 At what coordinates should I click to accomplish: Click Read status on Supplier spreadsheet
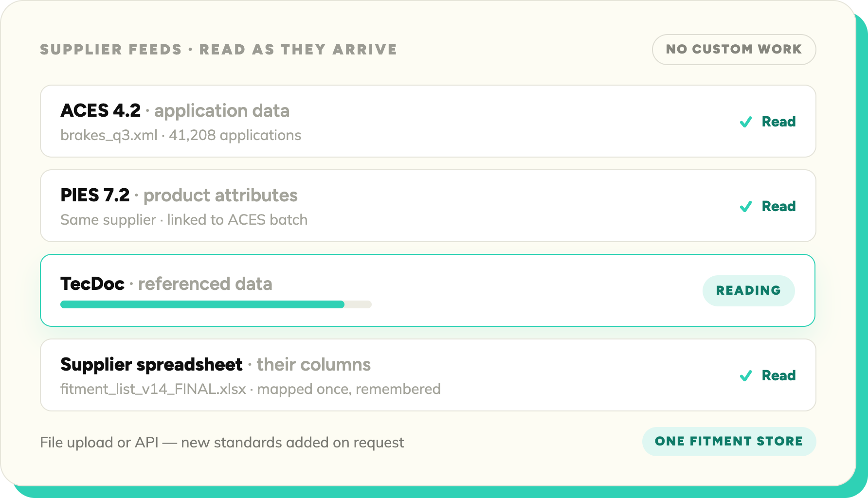click(x=778, y=375)
